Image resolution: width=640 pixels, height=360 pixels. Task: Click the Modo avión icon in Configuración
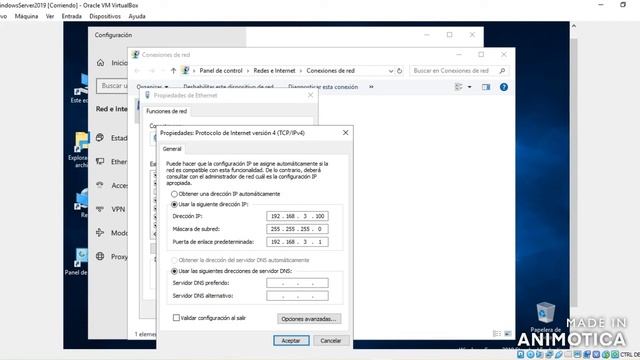click(x=100, y=233)
